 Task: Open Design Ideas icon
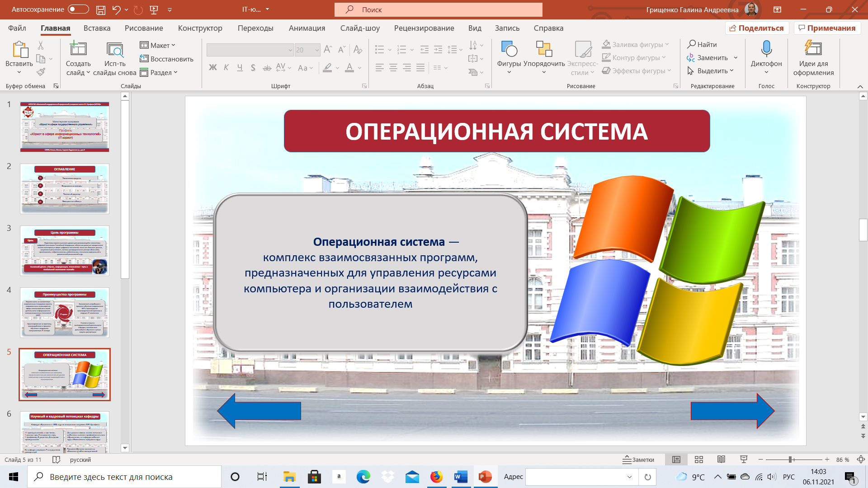coord(813,48)
